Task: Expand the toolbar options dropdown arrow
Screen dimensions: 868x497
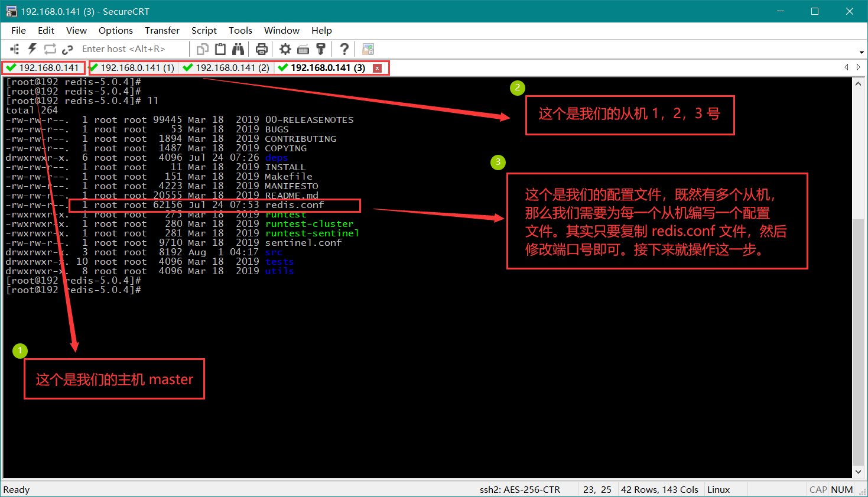Action: (x=862, y=52)
